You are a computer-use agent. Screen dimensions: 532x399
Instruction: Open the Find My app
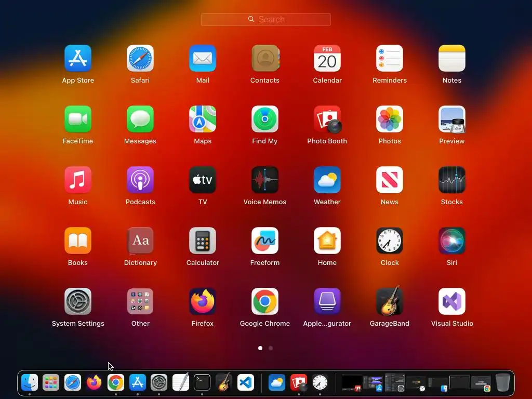click(265, 119)
